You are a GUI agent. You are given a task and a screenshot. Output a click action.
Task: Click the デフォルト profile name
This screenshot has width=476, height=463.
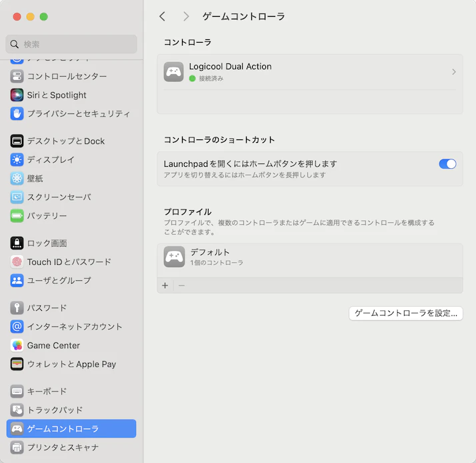click(x=210, y=252)
